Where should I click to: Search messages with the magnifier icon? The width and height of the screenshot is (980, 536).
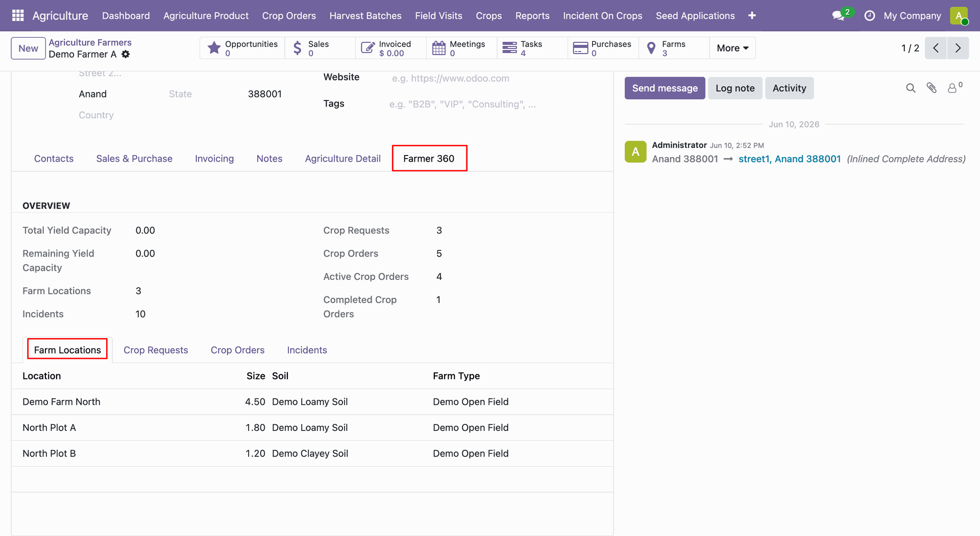[x=911, y=88]
